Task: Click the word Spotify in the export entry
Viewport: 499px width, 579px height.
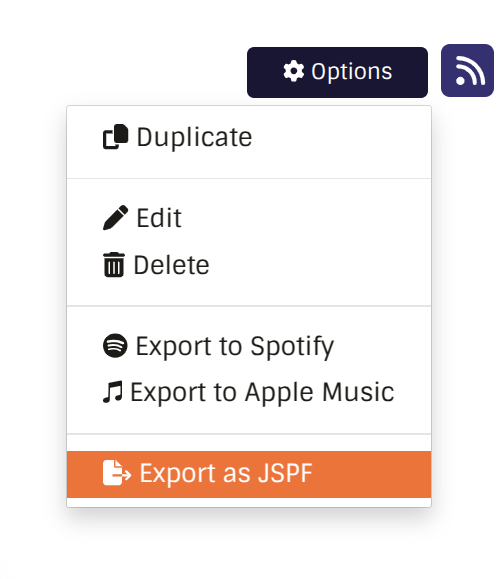Action: 292,347
